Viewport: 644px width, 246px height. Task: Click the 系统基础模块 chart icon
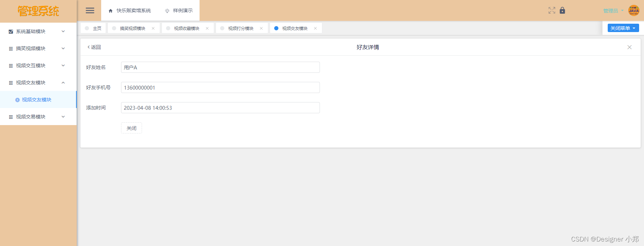(11, 32)
